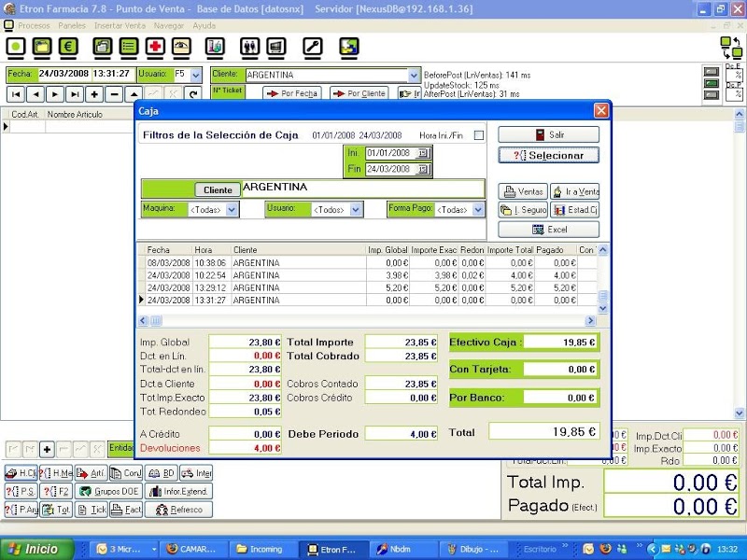Select the 24/03/2008 10:22:54 row
The height and width of the screenshot is (560, 747).
pos(367,275)
